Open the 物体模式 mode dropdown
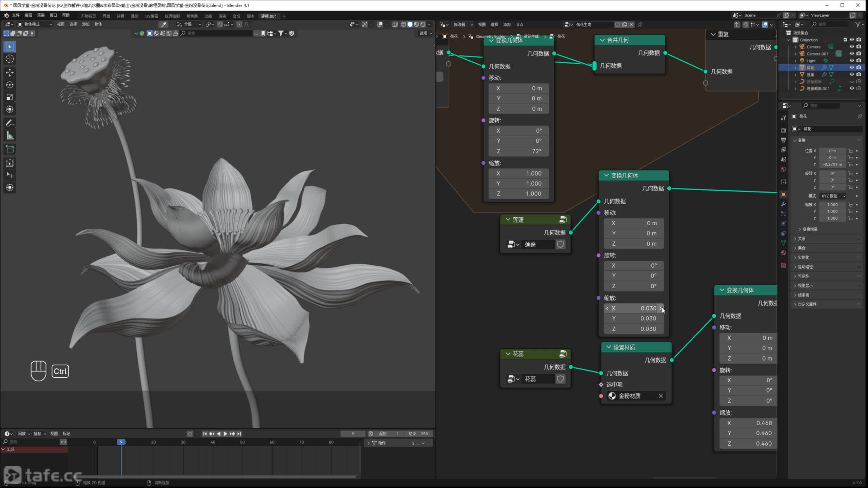Viewport: 868px width, 488px height. [x=35, y=24]
